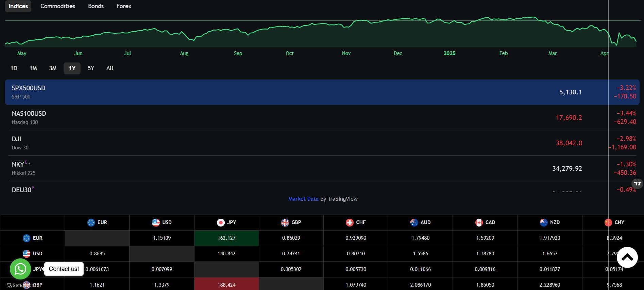Click CNY flag icon in column header
The height and width of the screenshot is (290, 644).
click(608, 222)
